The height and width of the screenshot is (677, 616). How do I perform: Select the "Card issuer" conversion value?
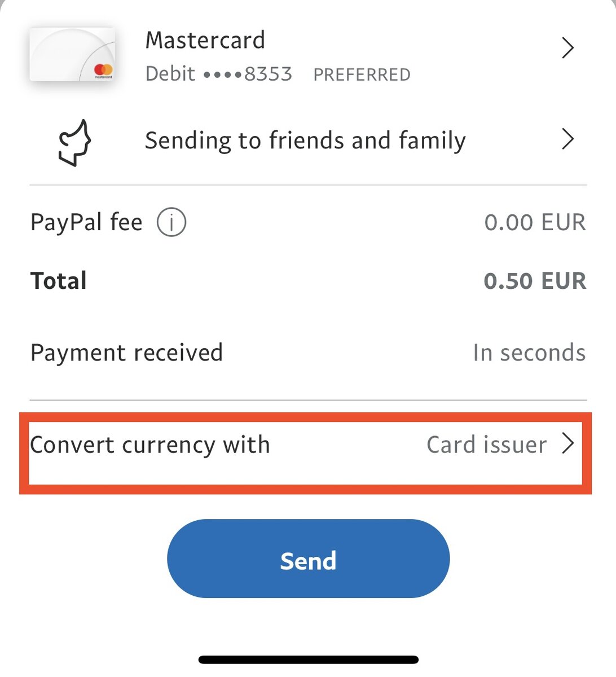click(486, 445)
